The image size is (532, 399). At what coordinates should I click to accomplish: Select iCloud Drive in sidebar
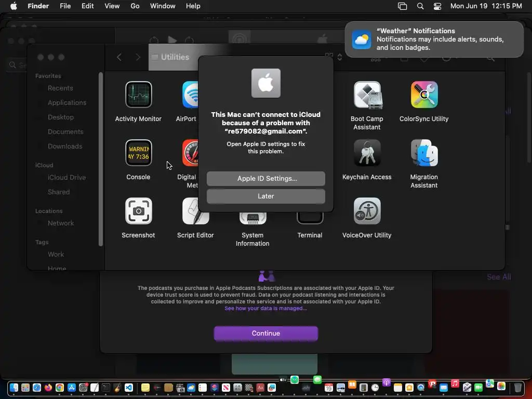[x=66, y=178]
